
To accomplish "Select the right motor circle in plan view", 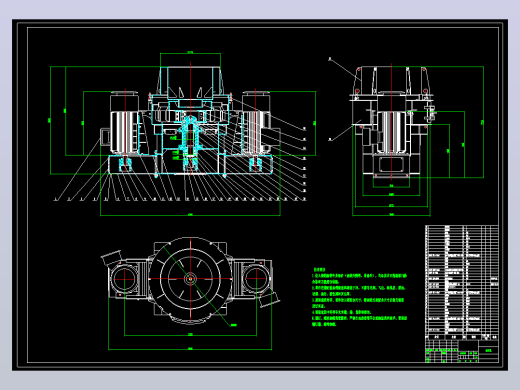I will pos(256,279).
